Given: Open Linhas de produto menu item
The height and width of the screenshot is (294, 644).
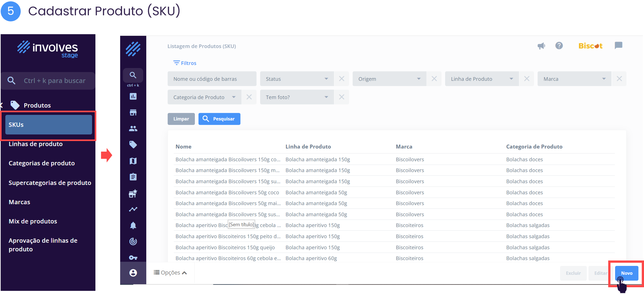Looking at the screenshot, I should [x=36, y=144].
